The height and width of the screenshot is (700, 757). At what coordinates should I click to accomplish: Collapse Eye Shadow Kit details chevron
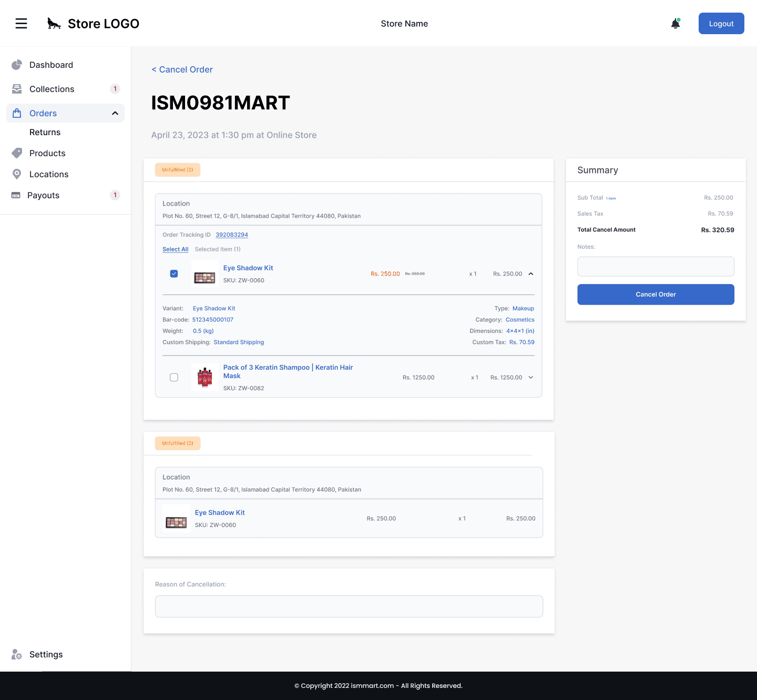click(x=531, y=274)
